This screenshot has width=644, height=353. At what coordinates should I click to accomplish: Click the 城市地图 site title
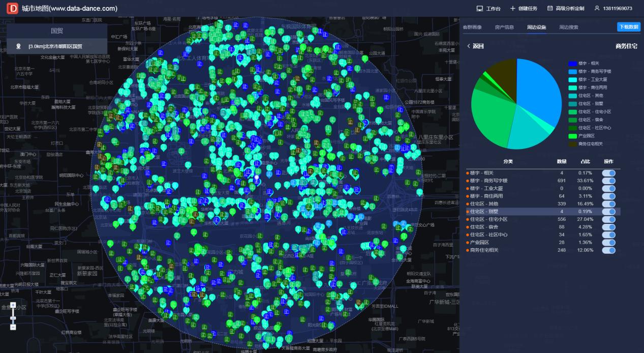[69, 9]
